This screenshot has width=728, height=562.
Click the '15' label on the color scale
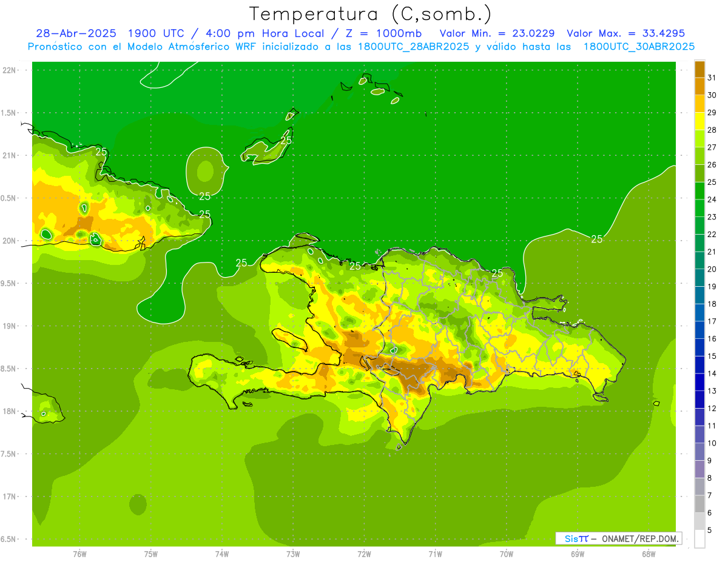[x=712, y=356]
